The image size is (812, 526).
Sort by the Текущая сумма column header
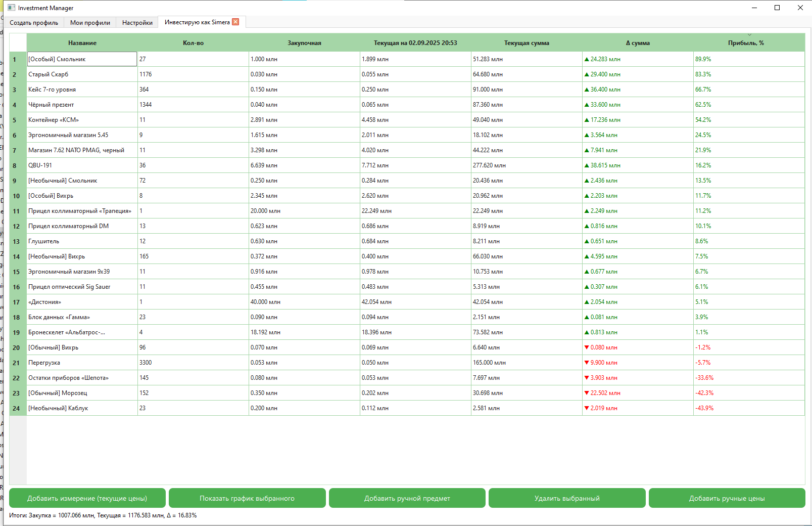(x=527, y=43)
